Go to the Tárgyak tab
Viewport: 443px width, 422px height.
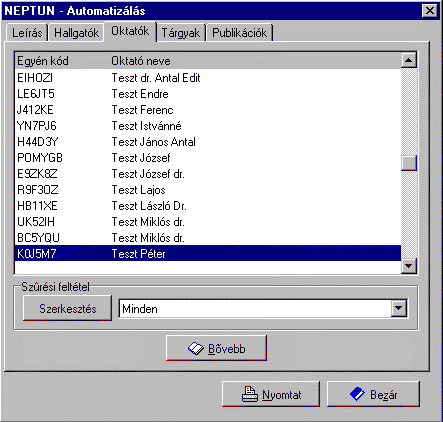(181, 33)
